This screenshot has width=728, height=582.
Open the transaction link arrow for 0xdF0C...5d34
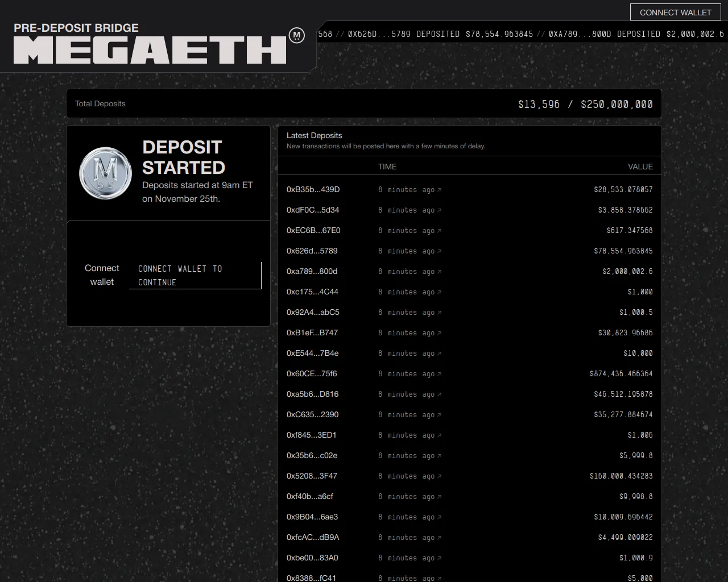click(x=439, y=210)
